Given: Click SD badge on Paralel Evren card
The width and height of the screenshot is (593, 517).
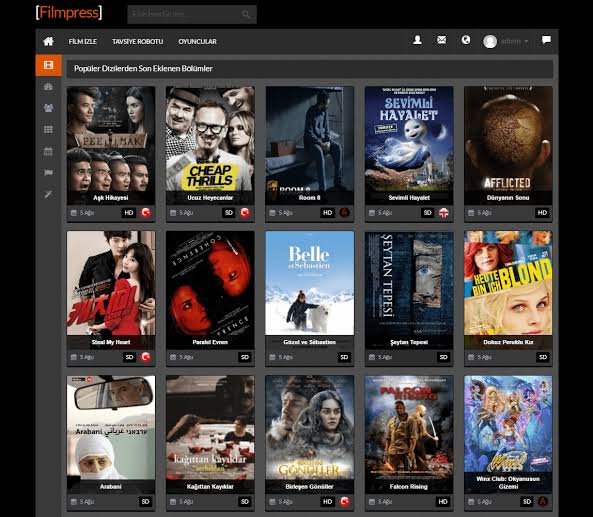Looking at the screenshot, I should 245,357.
